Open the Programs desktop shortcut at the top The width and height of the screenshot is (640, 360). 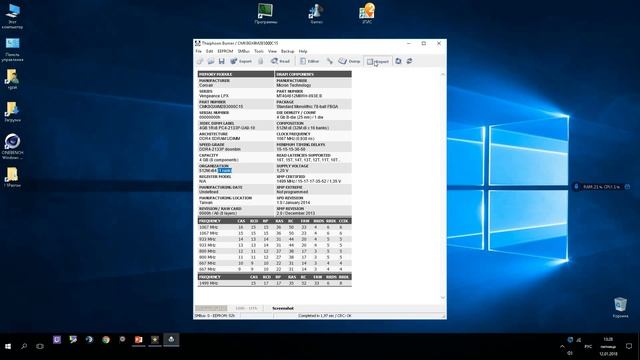[266, 13]
